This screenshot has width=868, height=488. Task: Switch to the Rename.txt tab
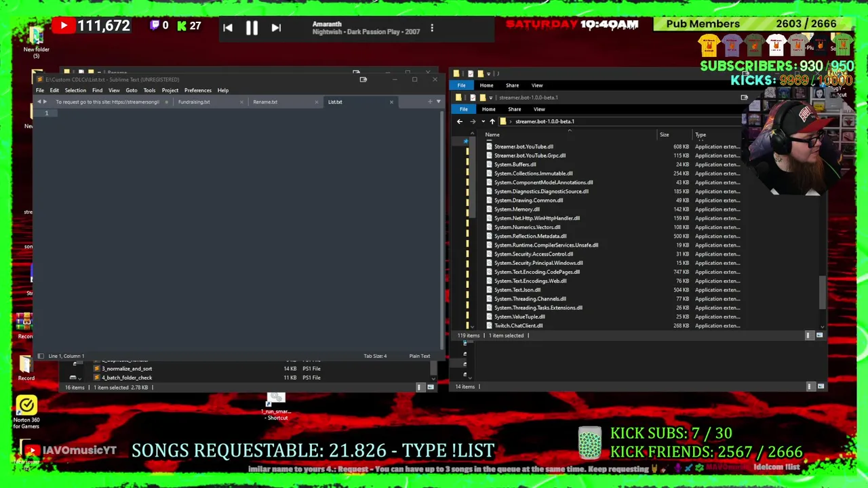click(265, 102)
